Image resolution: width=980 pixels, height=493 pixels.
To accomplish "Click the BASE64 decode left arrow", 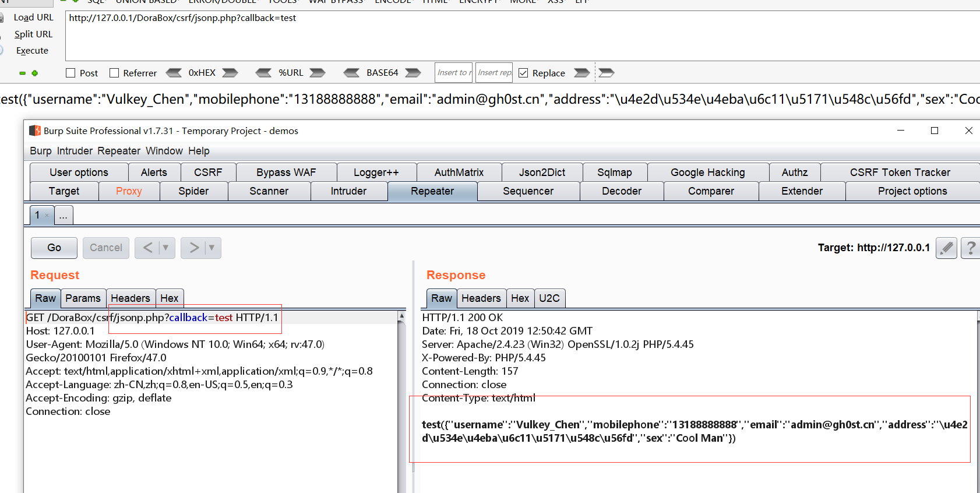I will pyautogui.click(x=351, y=73).
